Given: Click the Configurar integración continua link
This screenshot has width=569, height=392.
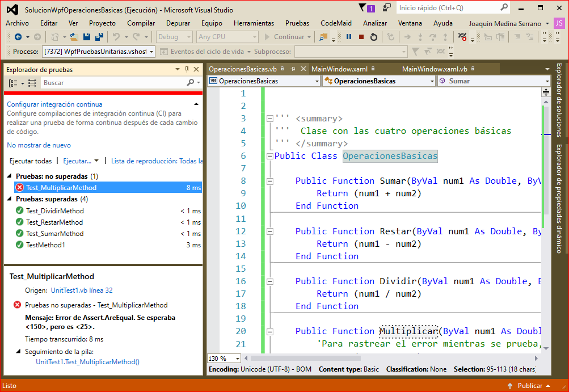Looking at the screenshot, I should [x=54, y=104].
